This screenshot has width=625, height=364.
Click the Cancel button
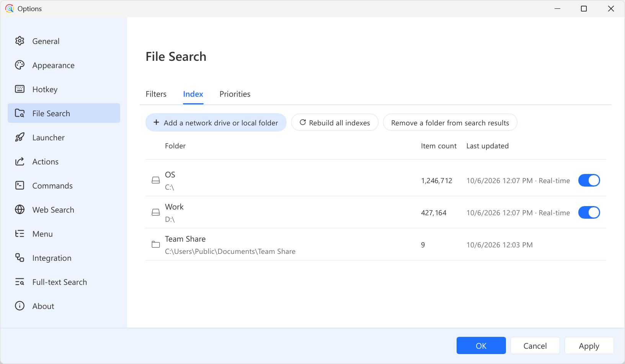pyautogui.click(x=535, y=346)
